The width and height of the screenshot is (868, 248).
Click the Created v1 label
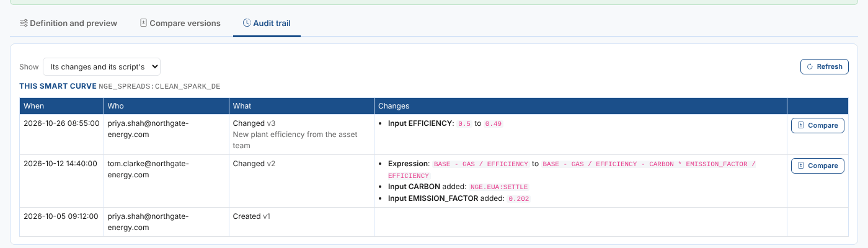tap(252, 217)
